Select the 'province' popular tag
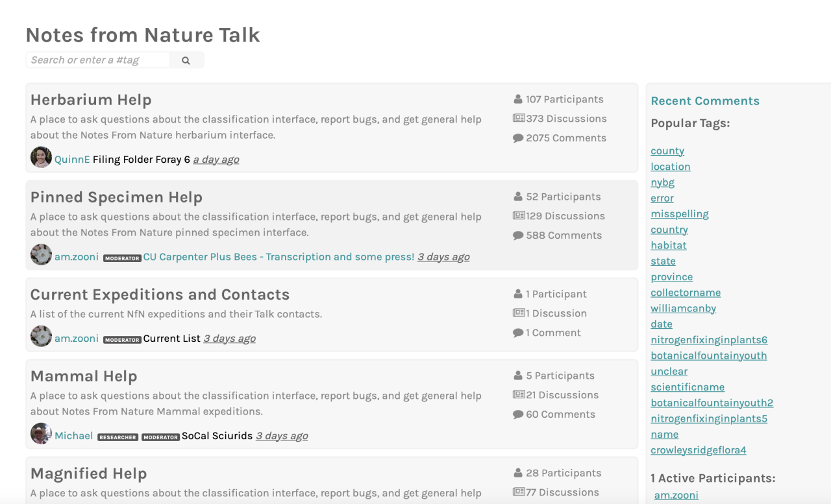Image resolution: width=831 pixels, height=504 pixels. click(672, 277)
